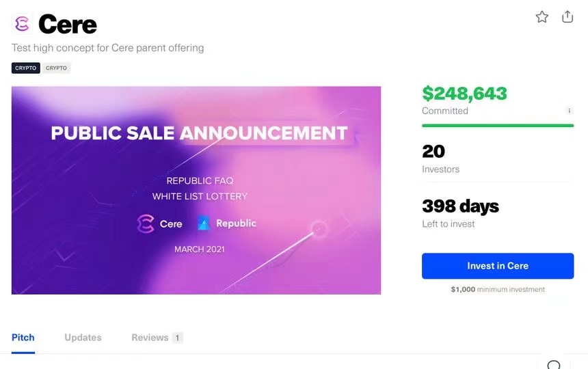Click the Cere logo inside the banner

[160, 223]
